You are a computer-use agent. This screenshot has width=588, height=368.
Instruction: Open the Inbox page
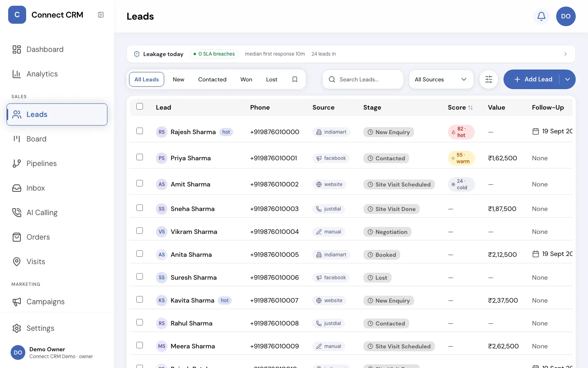tap(57, 188)
